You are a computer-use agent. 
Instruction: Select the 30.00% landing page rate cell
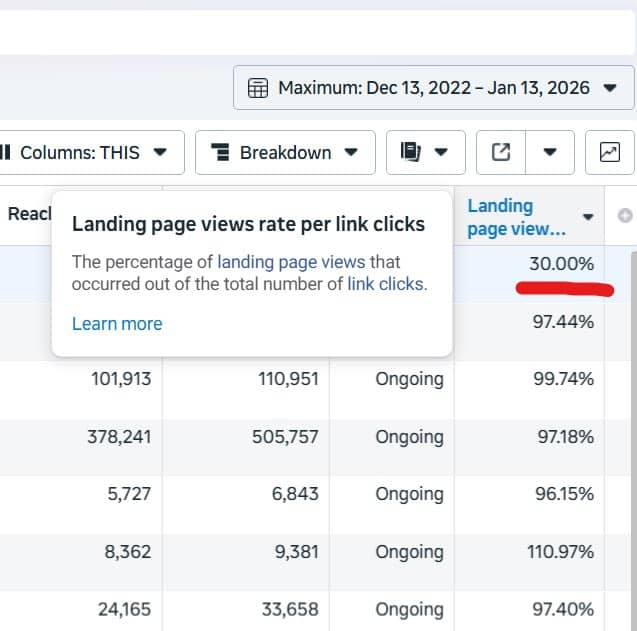561,264
